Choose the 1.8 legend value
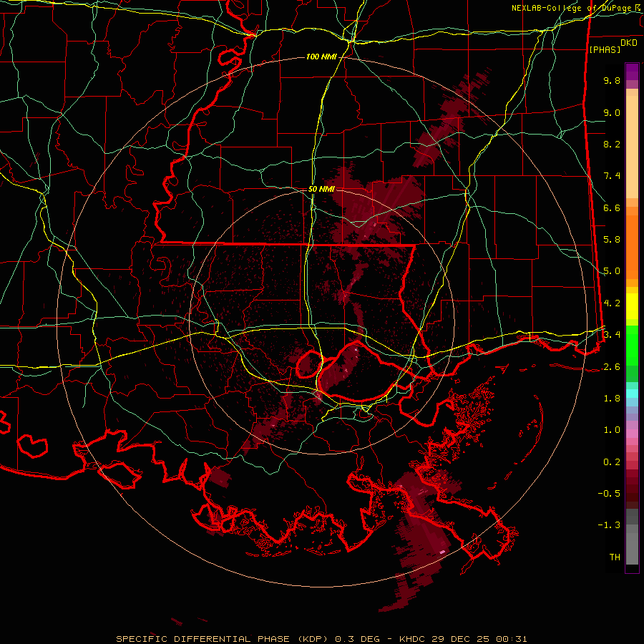 click(612, 399)
